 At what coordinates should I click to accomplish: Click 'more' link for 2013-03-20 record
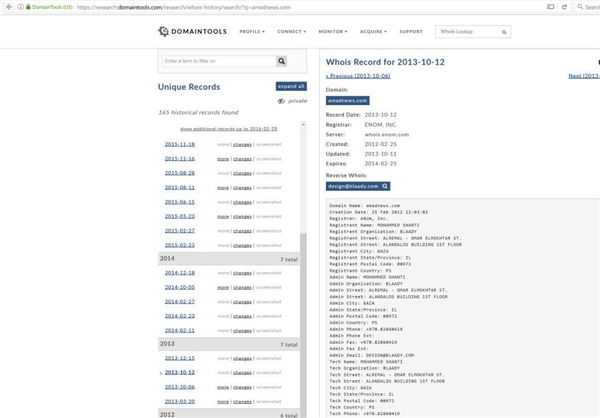223,402
